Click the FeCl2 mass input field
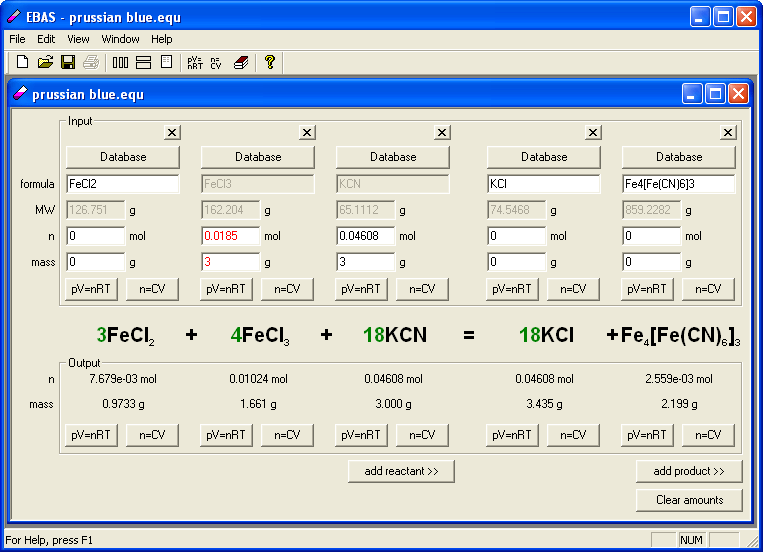Viewport: 763px width, 552px height. [x=95, y=262]
